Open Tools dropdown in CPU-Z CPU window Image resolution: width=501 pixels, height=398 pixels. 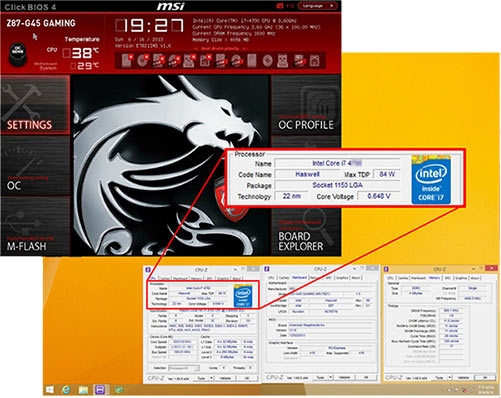(203, 378)
